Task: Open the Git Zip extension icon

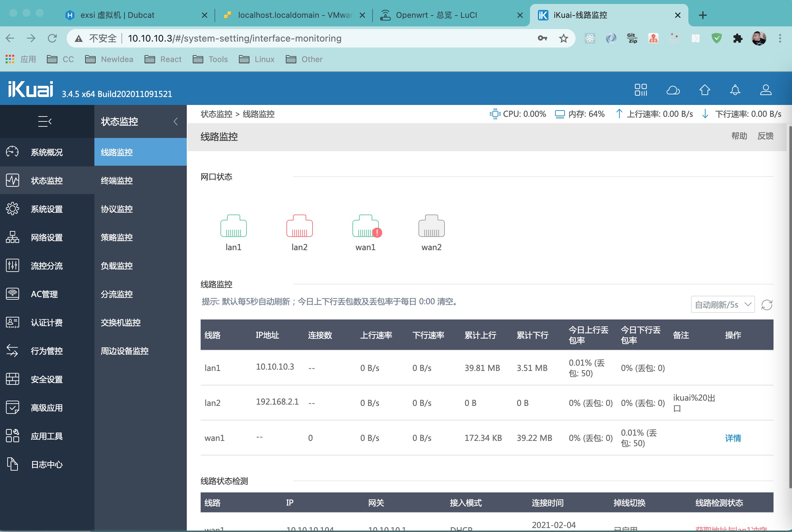Action: tap(632, 38)
